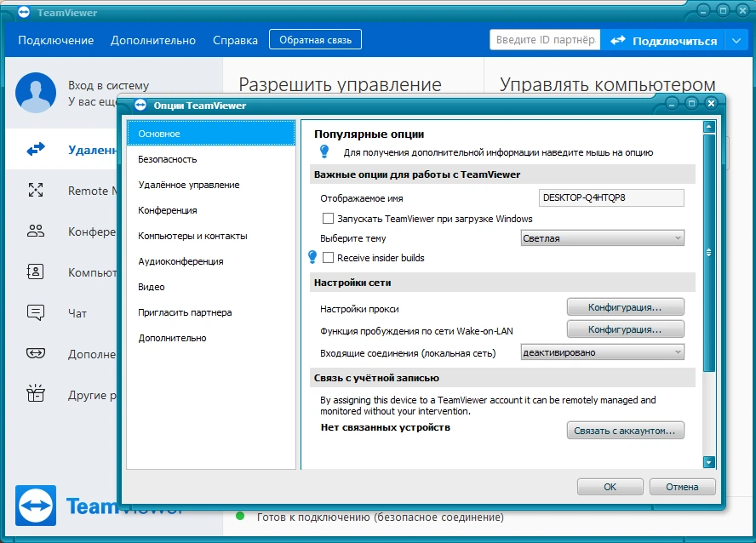Click Связать с аккаунтом button
The height and width of the screenshot is (543, 756).
[626, 431]
